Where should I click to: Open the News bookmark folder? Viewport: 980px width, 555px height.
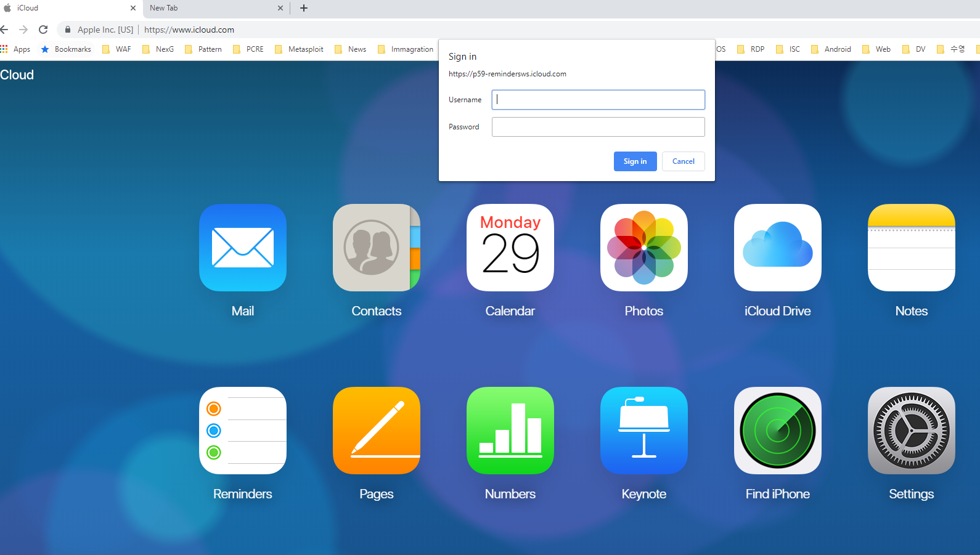(350, 49)
